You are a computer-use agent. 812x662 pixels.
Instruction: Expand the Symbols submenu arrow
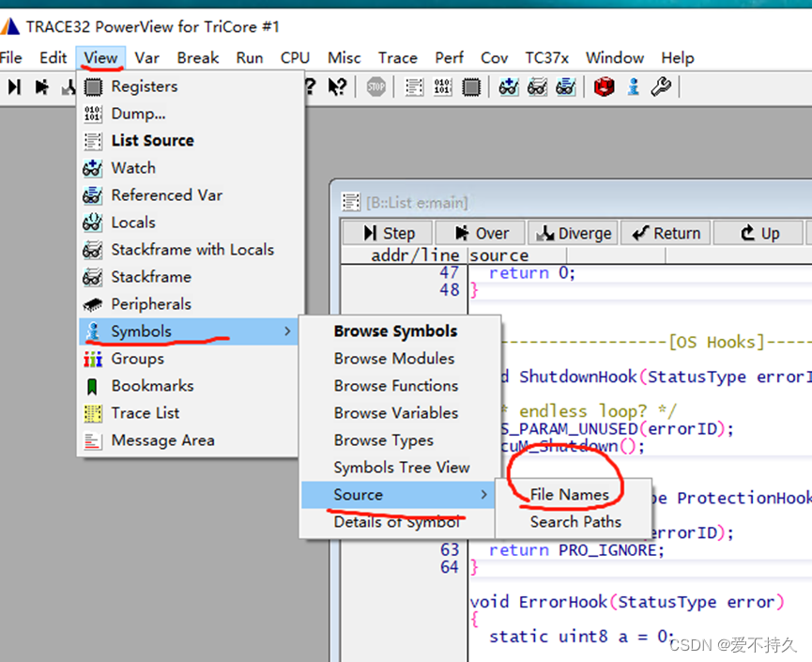tap(287, 331)
